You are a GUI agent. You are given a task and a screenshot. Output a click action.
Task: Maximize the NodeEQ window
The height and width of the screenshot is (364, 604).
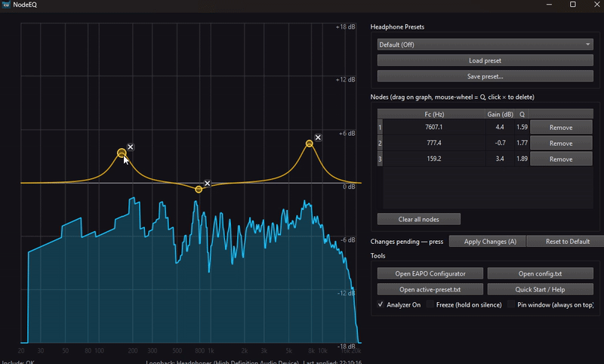coord(572,5)
